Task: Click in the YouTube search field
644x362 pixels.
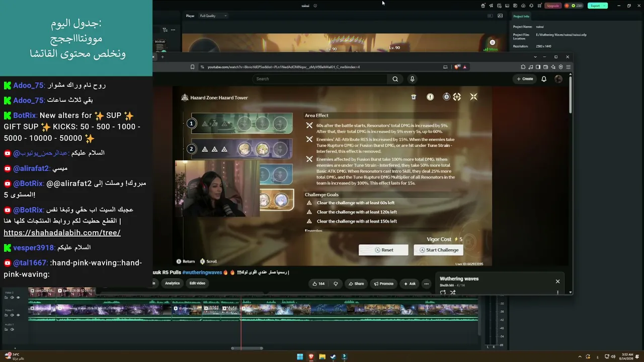Action: point(320,79)
